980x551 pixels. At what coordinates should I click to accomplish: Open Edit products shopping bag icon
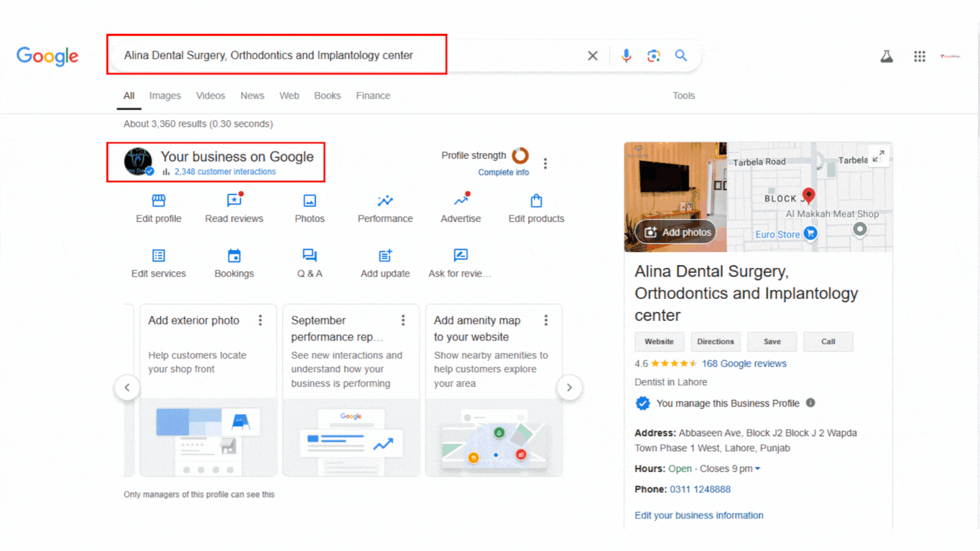point(536,201)
